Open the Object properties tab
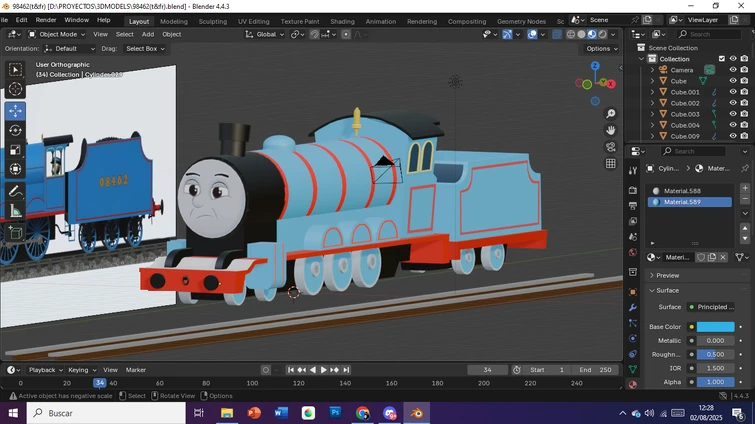 coord(633,292)
